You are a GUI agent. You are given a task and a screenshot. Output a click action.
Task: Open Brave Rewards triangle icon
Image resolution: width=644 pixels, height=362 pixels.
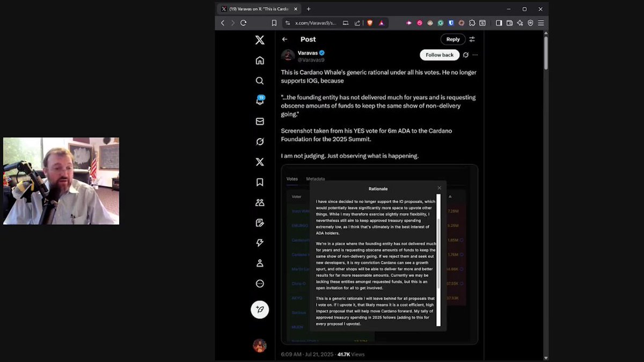tap(382, 23)
